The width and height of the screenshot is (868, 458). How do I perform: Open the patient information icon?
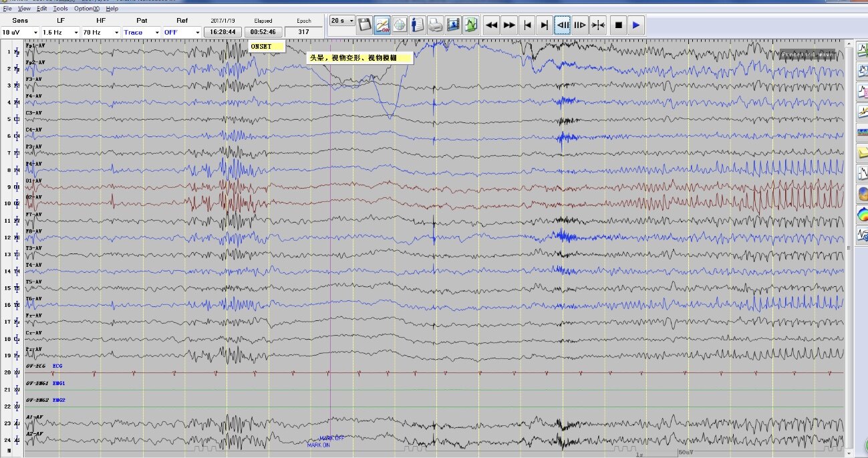click(418, 25)
